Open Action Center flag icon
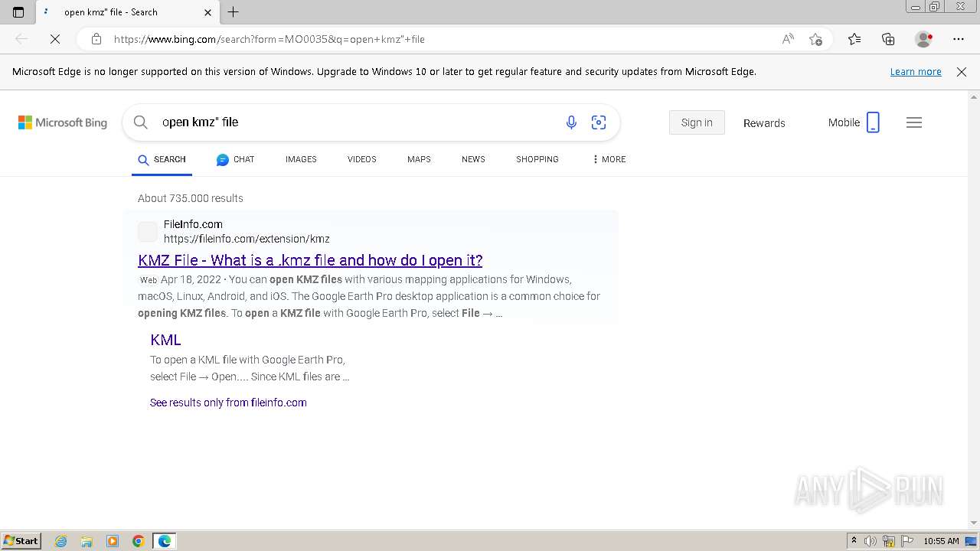 906,541
